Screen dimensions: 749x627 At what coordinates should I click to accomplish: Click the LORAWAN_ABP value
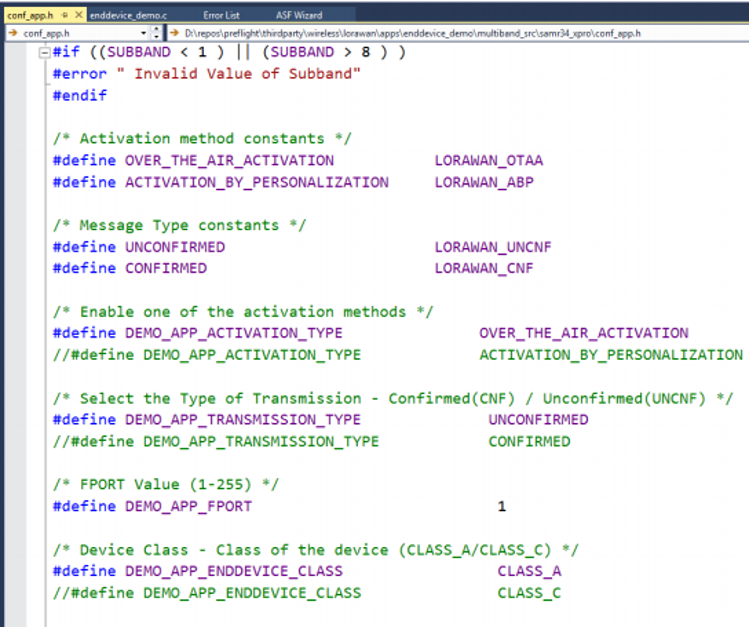[484, 182]
